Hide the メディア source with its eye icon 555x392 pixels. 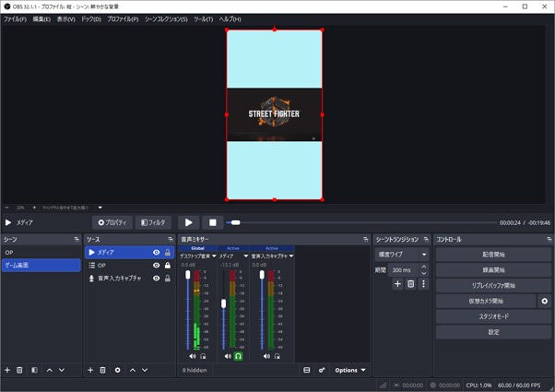156,253
